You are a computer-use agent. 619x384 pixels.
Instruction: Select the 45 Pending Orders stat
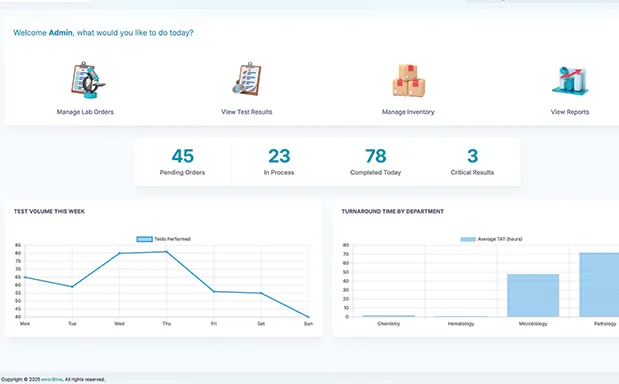[x=182, y=162]
